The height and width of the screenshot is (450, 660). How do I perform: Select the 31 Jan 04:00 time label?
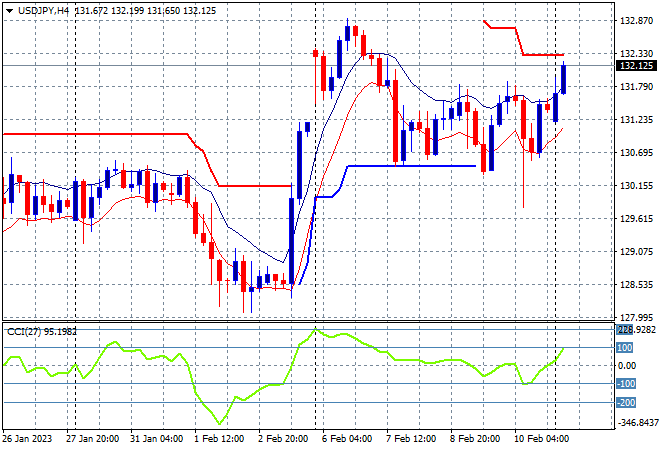click(157, 439)
